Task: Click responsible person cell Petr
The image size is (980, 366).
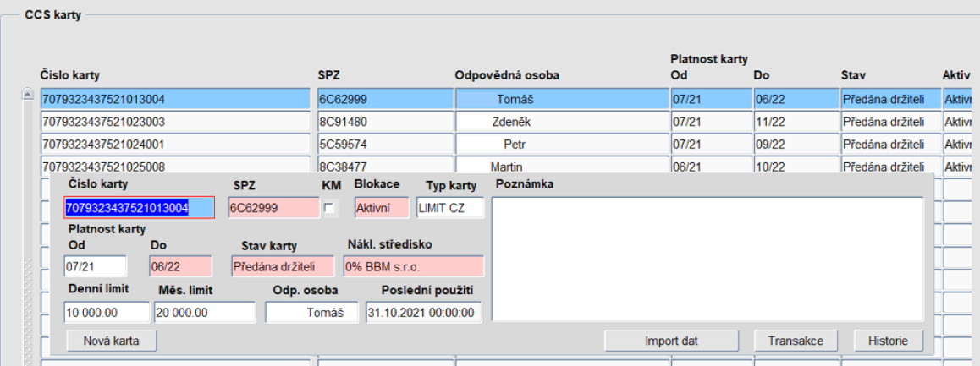Action: [x=562, y=145]
